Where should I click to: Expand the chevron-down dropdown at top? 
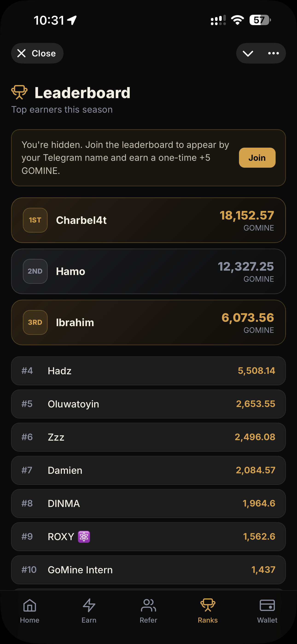point(248,53)
